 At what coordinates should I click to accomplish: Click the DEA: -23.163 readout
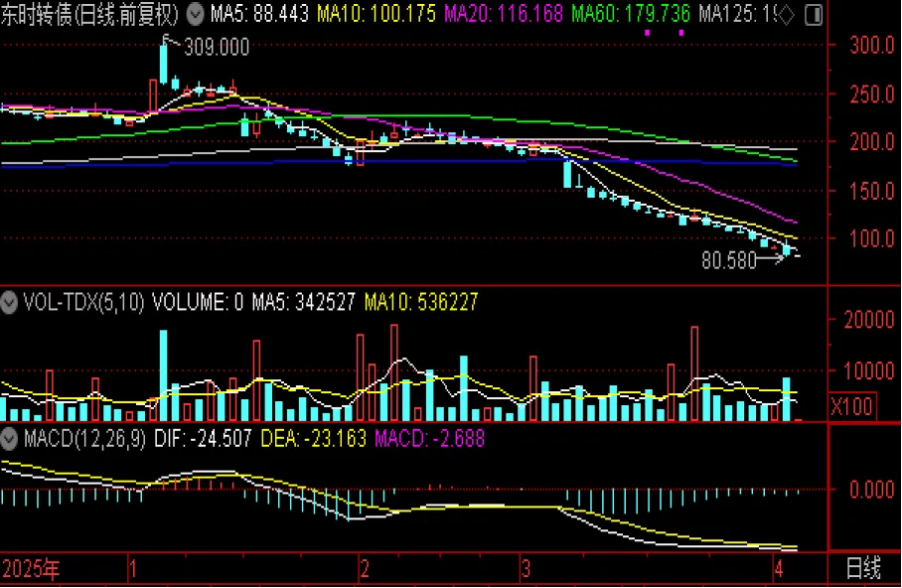(314, 439)
